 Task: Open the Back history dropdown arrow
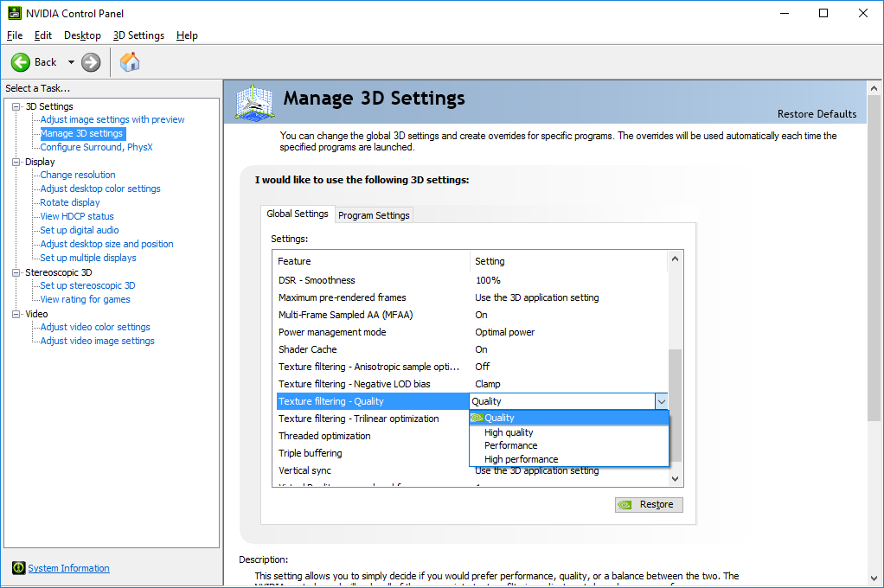tap(71, 62)
